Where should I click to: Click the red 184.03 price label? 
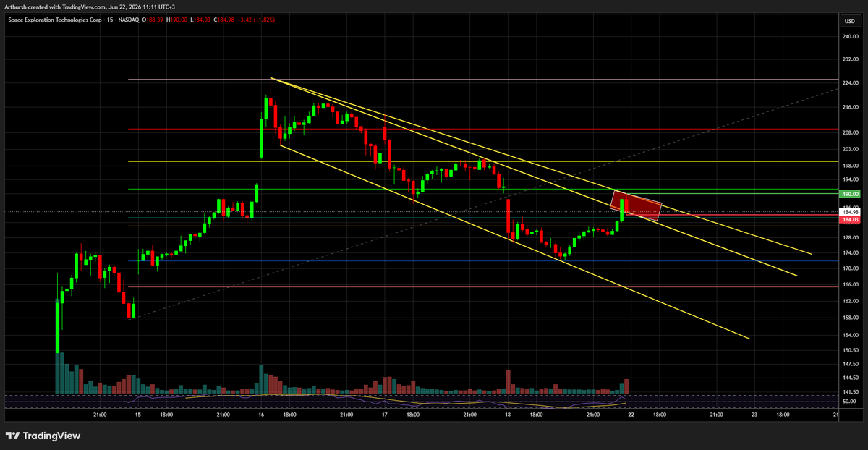click(849, 218)
